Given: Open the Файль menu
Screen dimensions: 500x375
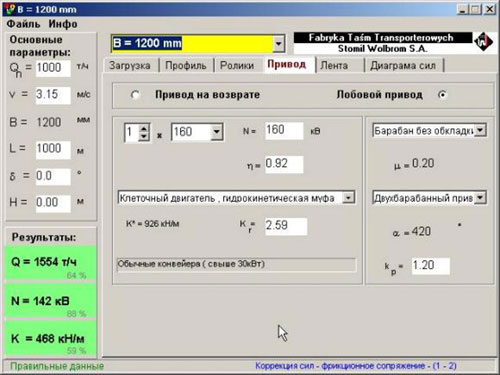Looking at the screenshot, I should (23, 24).
